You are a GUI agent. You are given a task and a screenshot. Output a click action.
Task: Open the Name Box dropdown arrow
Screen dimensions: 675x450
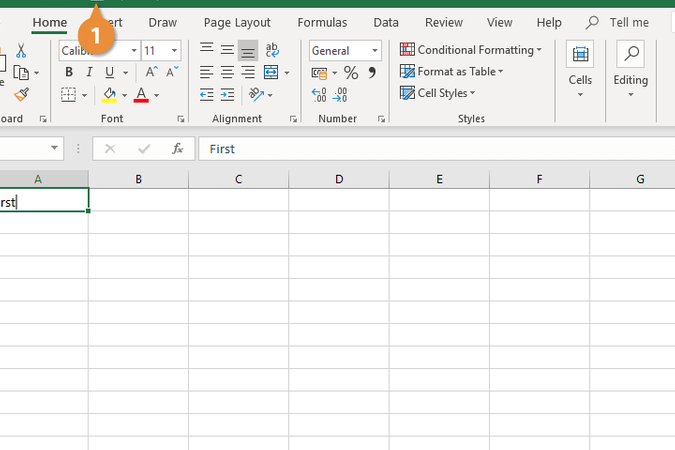pos(54,148)
